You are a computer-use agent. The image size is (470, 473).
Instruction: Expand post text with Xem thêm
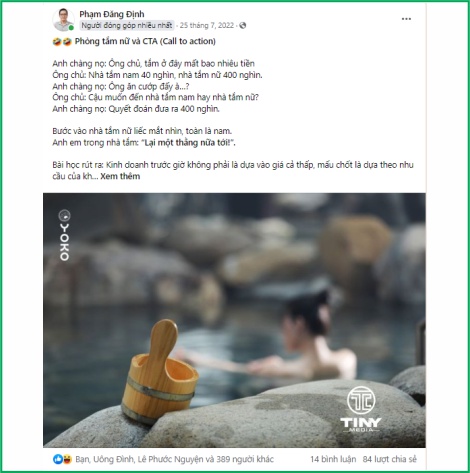(x=120, y=176)
